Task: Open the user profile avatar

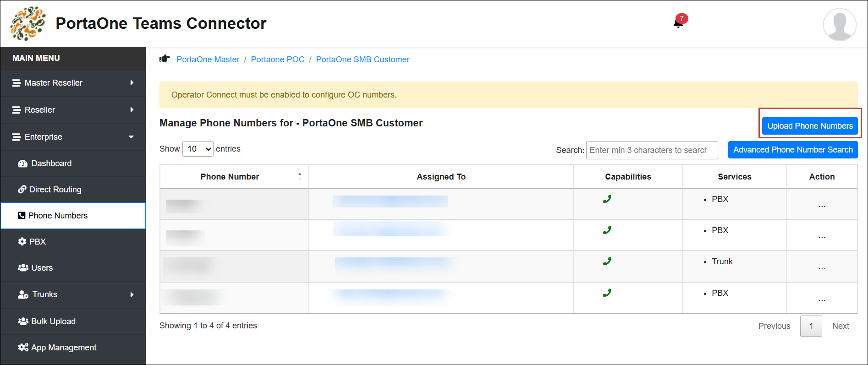Action: pos(840,25)
